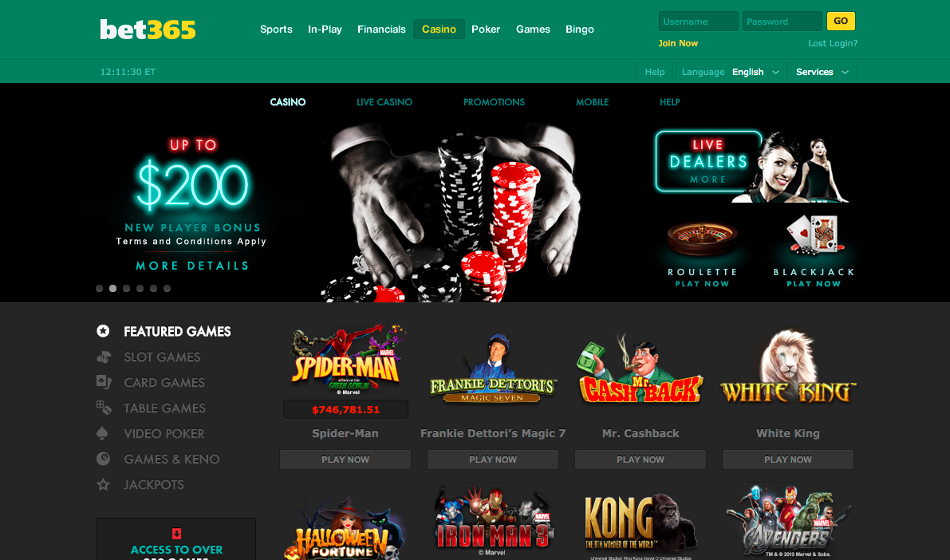
Task: Follow the Join Now link
Action: tap(678, 43)
